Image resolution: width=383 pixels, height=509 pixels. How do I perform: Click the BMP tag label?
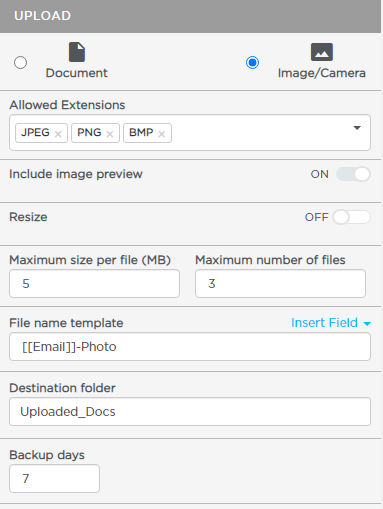[141, 132]
